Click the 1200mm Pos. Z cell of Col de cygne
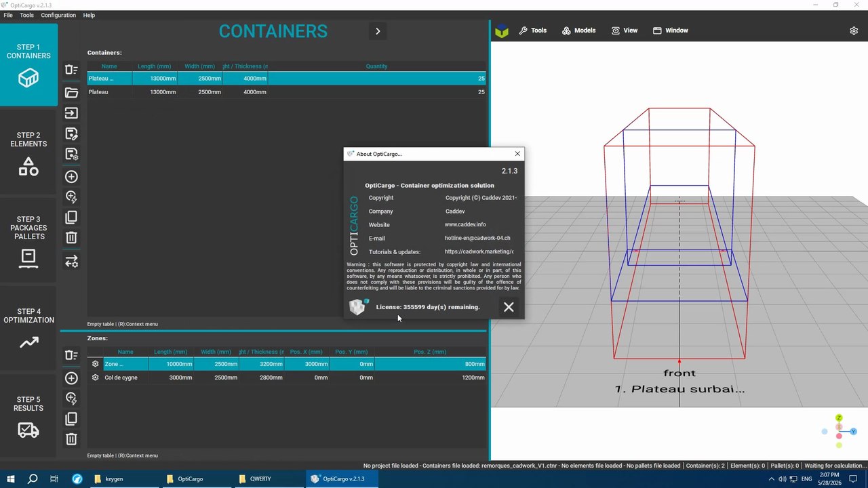The image size is (868, 488). 430,378
